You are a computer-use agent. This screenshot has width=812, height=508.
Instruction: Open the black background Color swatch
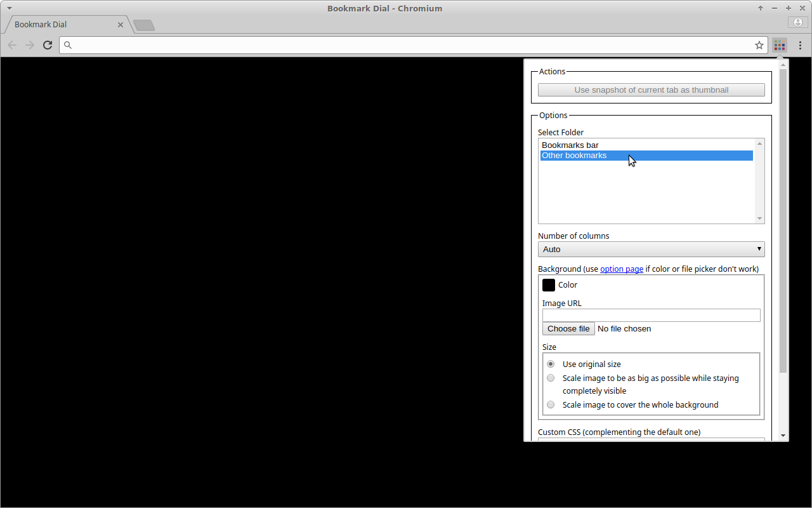549,285
